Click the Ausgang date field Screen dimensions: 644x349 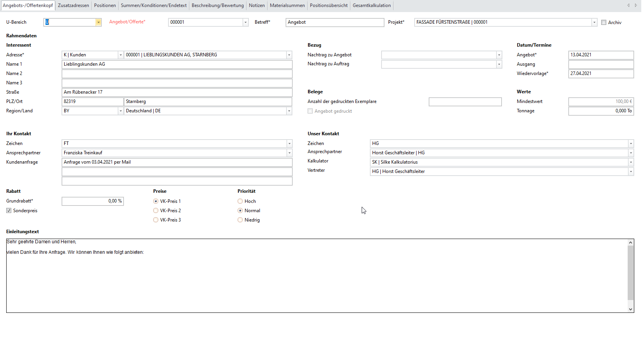coord(600,65)
